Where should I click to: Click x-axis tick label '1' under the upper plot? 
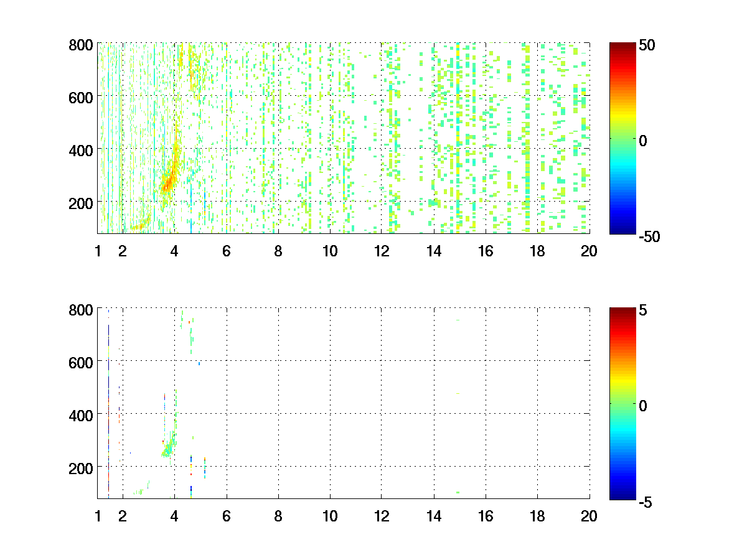pos(98,251)
